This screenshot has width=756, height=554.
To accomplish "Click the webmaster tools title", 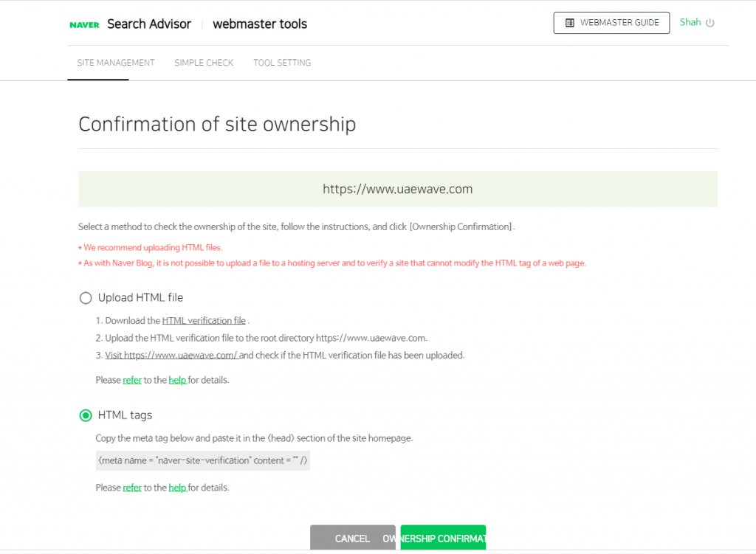I will (x=260, y=24).
